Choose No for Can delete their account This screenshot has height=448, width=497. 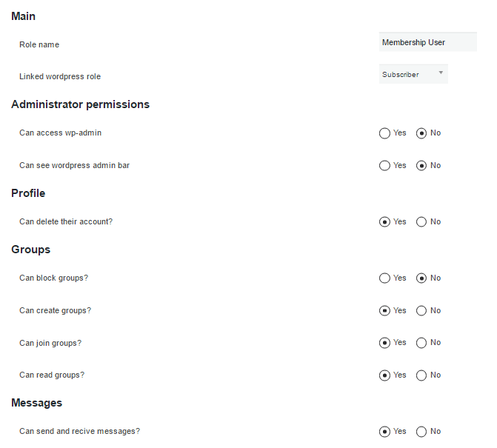pyautogui.click(x=421, y=222)
